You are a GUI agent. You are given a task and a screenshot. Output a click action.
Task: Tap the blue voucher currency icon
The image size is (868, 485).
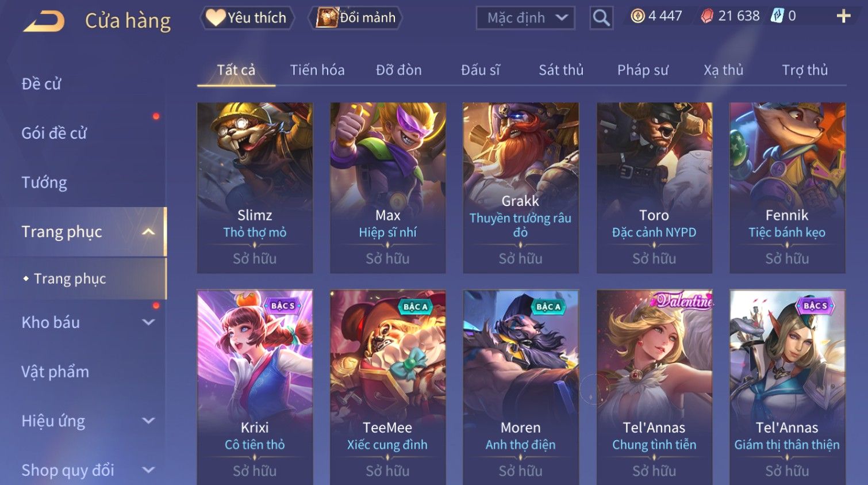click(777, 16)
